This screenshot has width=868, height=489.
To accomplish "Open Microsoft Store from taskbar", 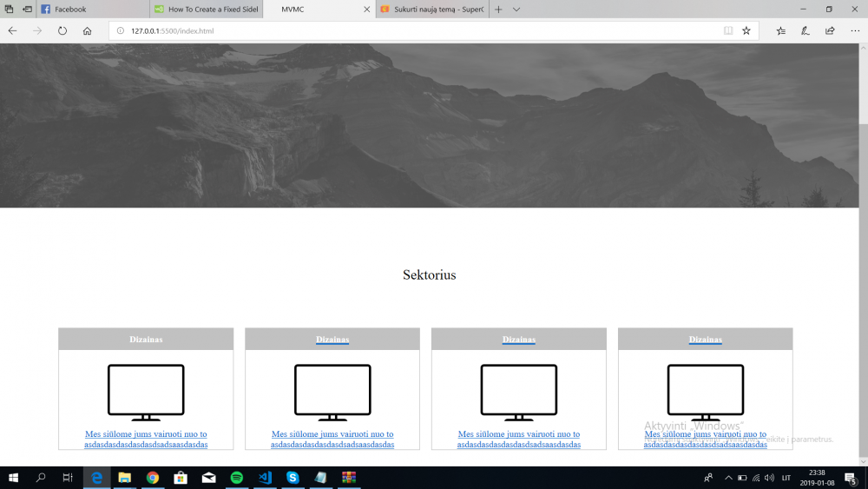I will click(x=181, y=478).
